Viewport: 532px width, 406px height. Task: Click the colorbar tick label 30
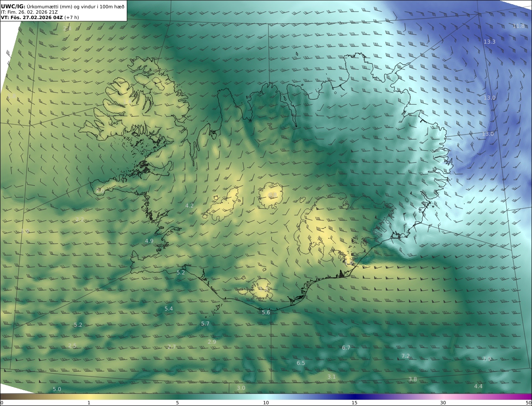pyautogui.click(x=443, y=403)
